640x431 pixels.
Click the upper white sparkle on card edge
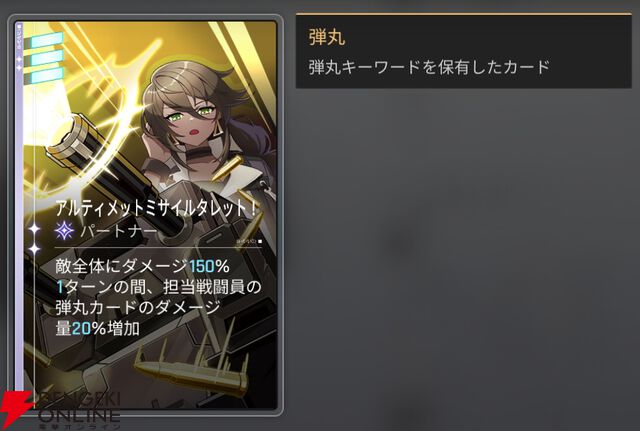tap(34, 229)
